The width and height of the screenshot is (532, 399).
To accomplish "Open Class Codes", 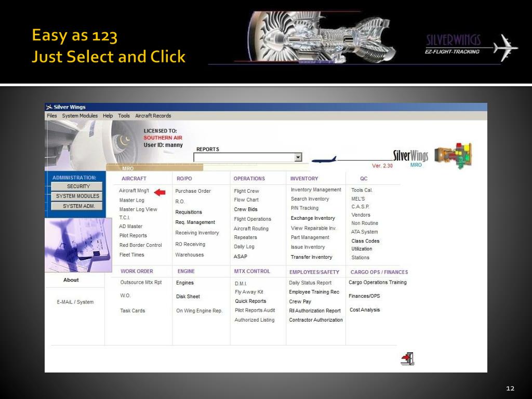I will 365,241.
